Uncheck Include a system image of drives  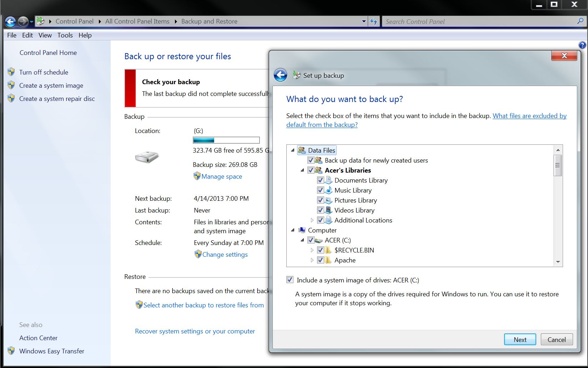pos(290,280)
